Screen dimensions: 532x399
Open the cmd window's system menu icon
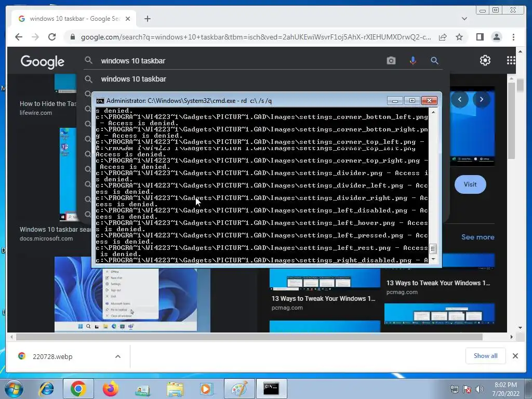pos(100,101)
